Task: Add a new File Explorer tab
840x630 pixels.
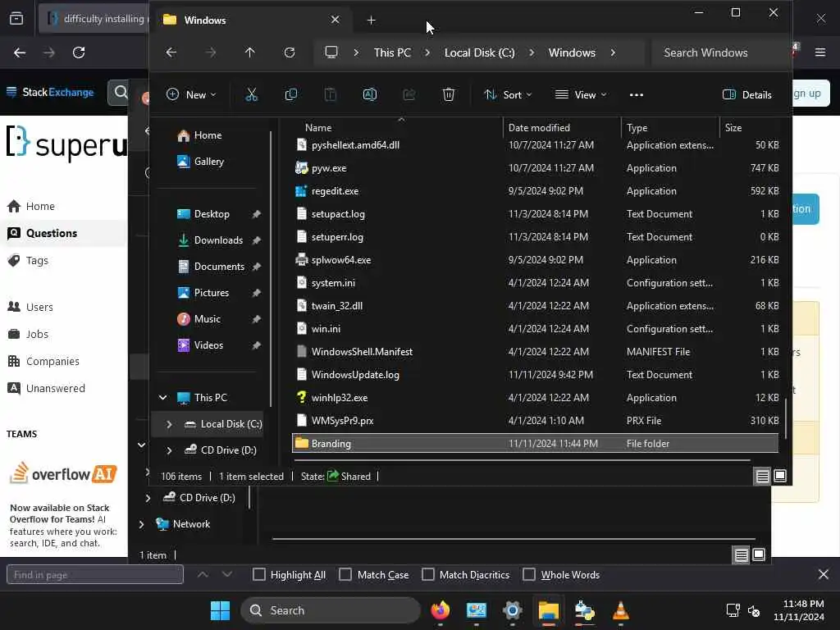Action: pos(372,20)
